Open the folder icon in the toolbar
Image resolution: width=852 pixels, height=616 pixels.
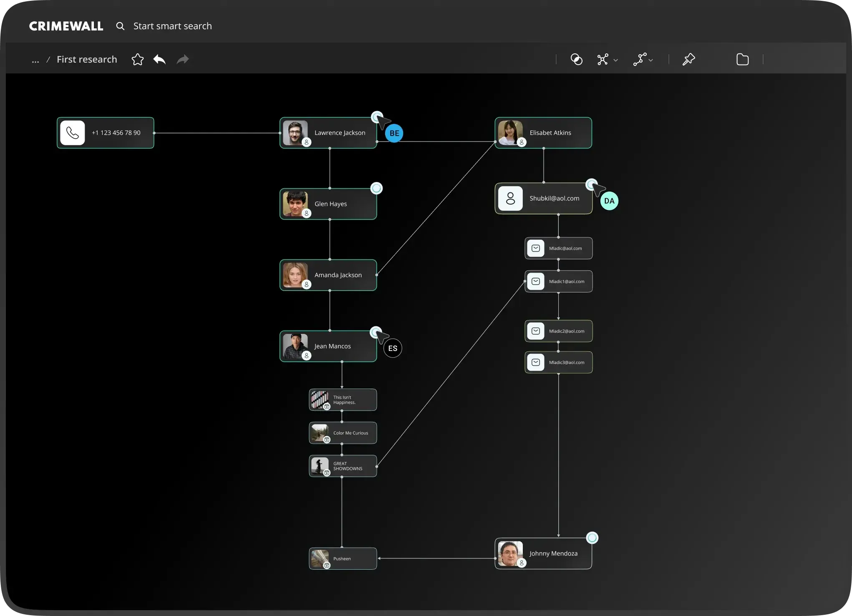(x=743, y=59)
